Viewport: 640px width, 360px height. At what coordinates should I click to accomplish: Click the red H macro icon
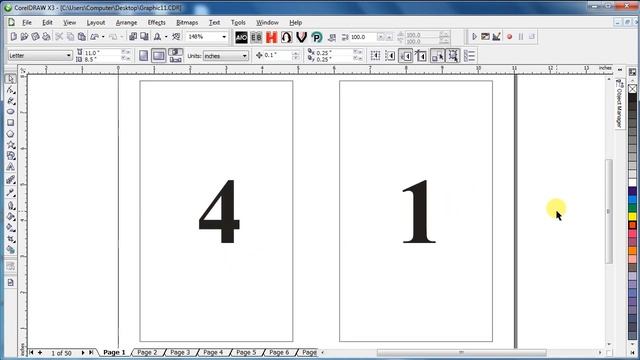(271, 37)
